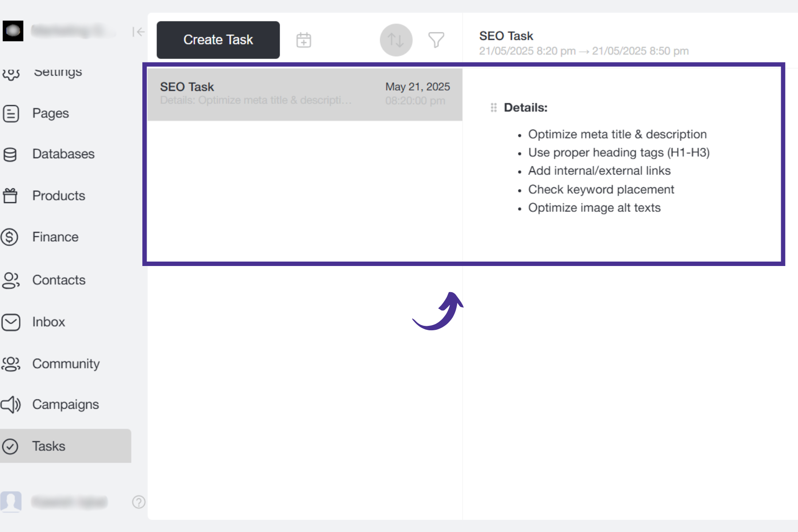Click the Finance dollar icon
Viewport: 798px width, 532px height.
pos(10,237)
